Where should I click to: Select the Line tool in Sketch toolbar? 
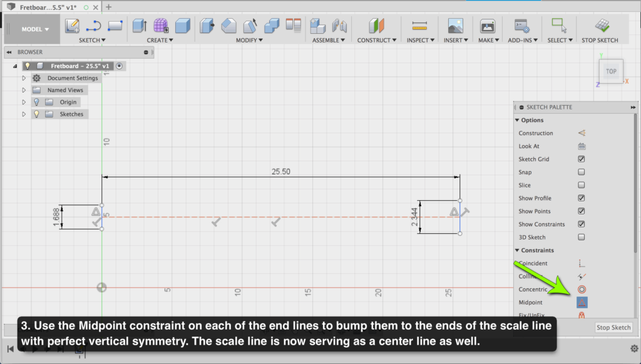pyautogui.click(x=93, y=26)
